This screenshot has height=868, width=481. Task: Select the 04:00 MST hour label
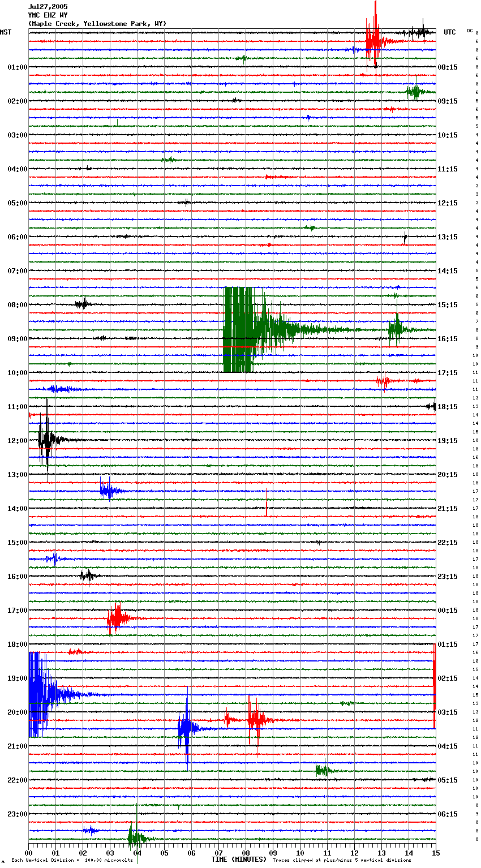(18, 169)
